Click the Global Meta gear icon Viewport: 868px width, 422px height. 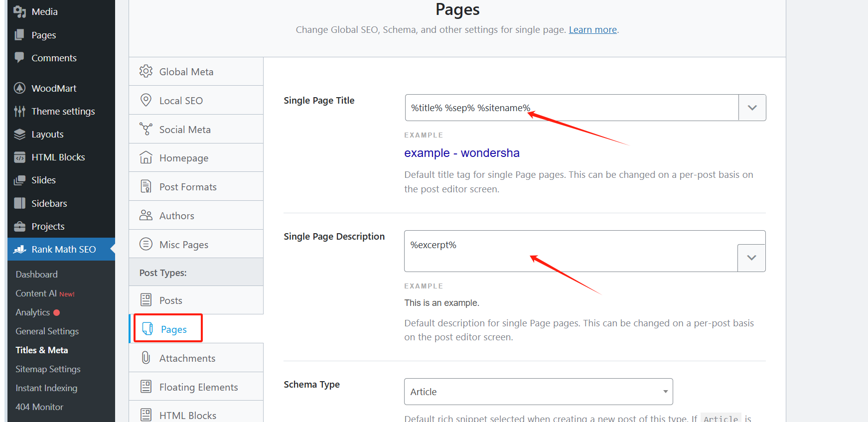[146, 71]
